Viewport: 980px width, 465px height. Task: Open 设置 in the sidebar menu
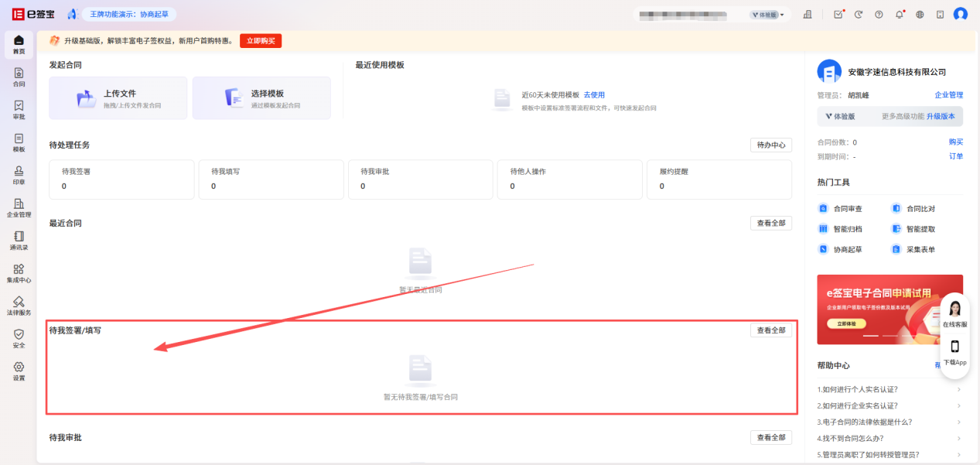pos(19,371)
